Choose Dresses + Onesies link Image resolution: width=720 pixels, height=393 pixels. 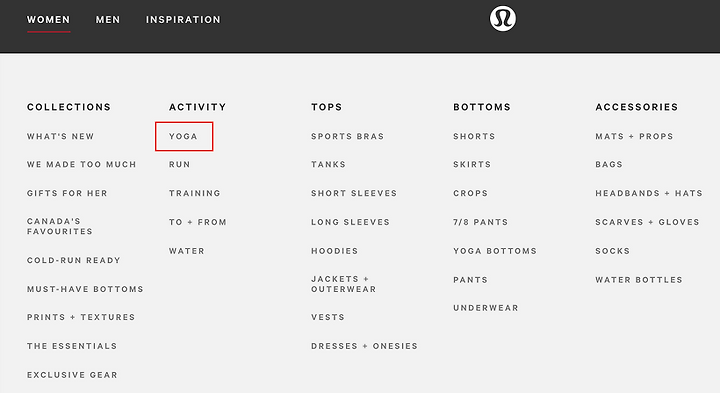(x=365, y=346)
